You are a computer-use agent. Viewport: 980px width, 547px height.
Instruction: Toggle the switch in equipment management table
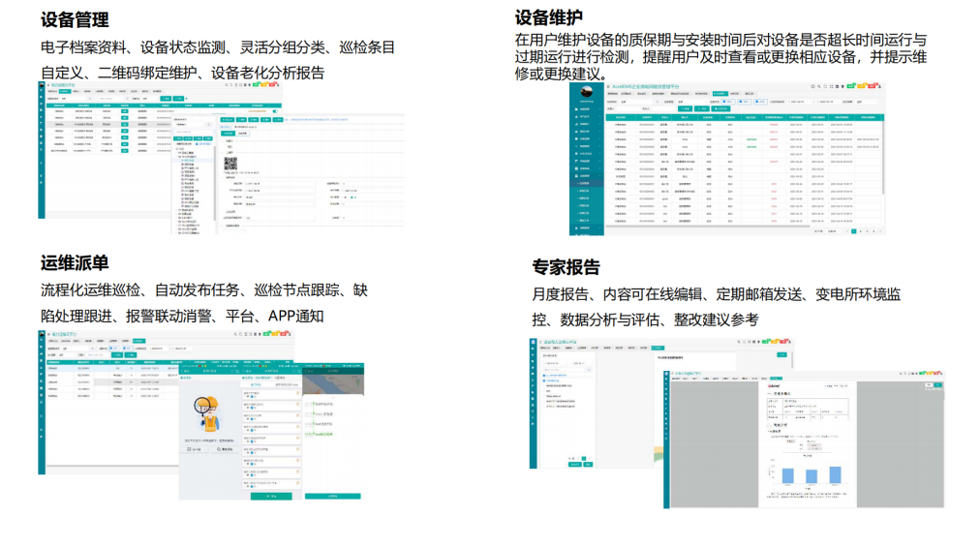pyautogui.click(x=276, y=110)
